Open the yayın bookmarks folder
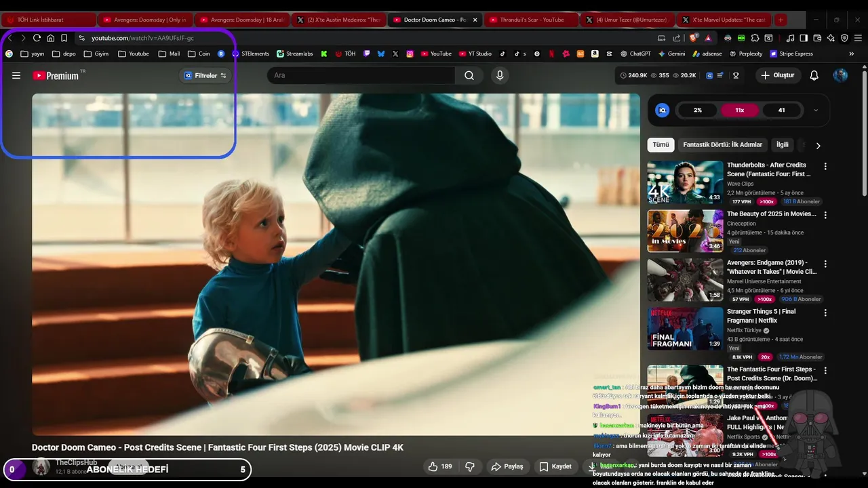 point(33,54)
